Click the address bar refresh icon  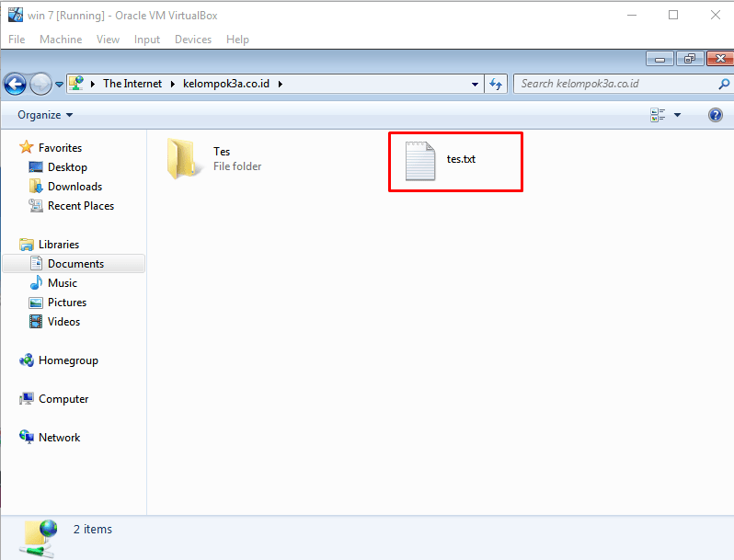[496, 84]
